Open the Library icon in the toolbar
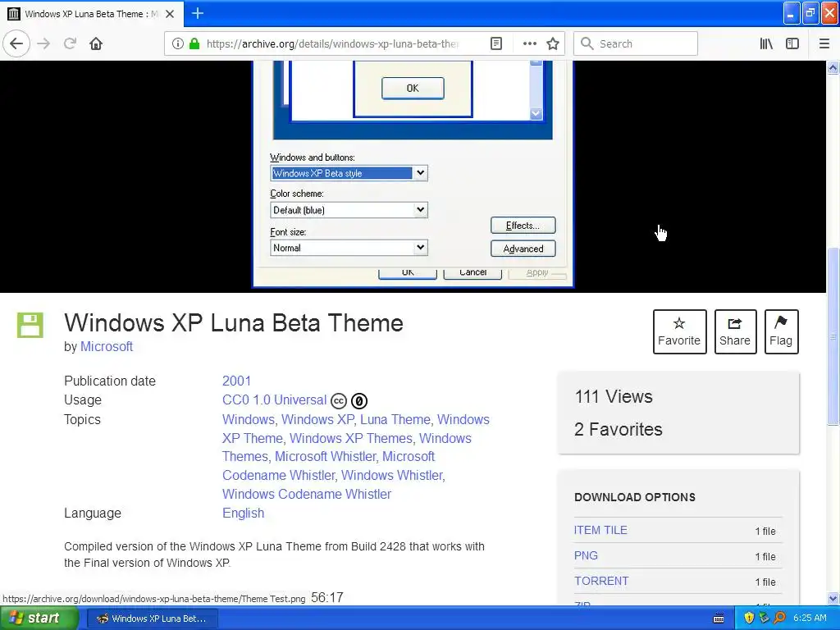Screen dimensions: 840x630 click(x=766, y=43)
